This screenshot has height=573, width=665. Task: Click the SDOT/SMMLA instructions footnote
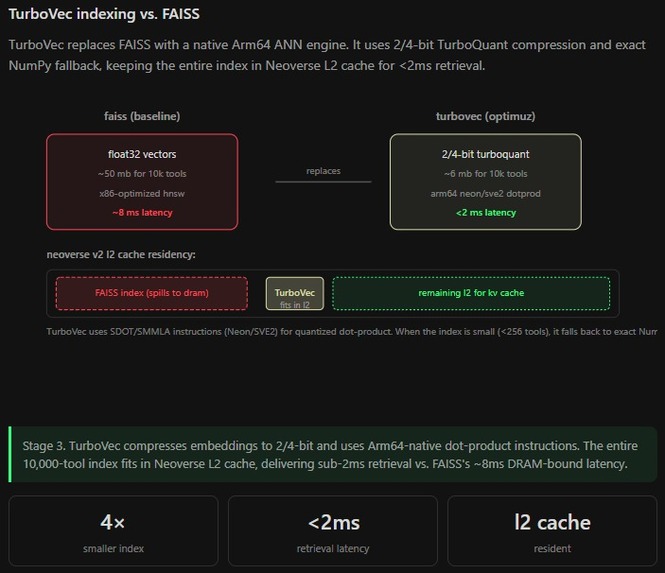point(352,332)
